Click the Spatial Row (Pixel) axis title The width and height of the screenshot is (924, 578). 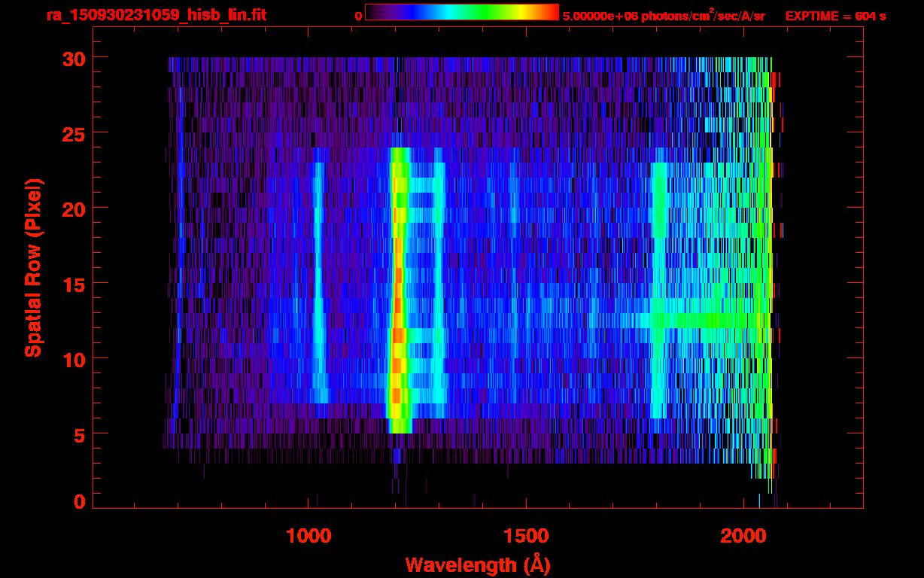coord(33,267)
